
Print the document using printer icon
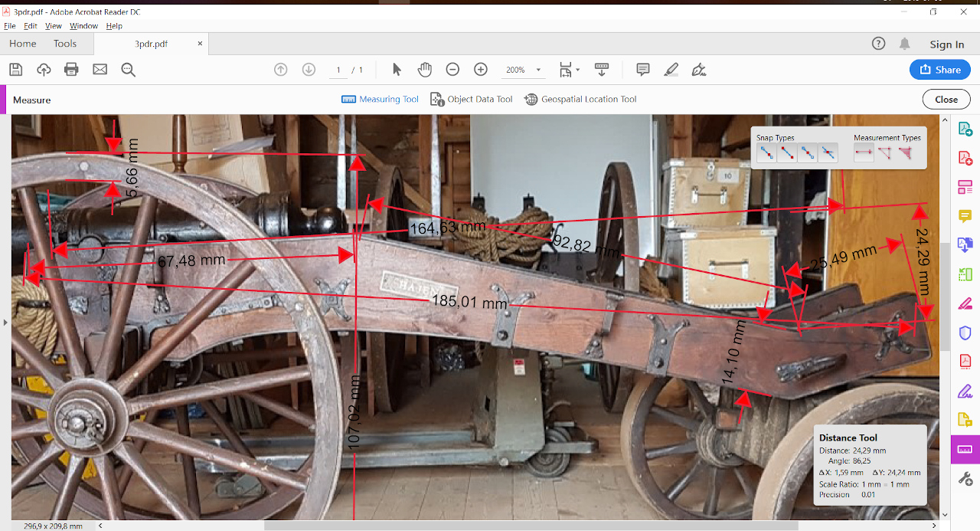pos(71,70)
